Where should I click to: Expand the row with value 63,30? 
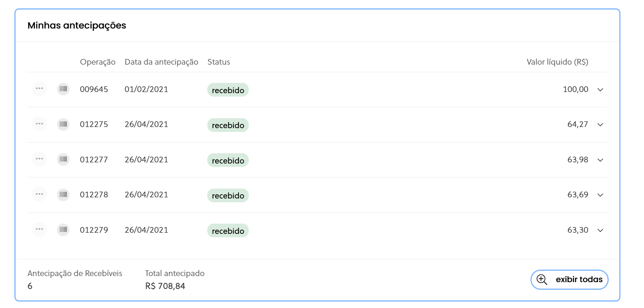point(600,230)
